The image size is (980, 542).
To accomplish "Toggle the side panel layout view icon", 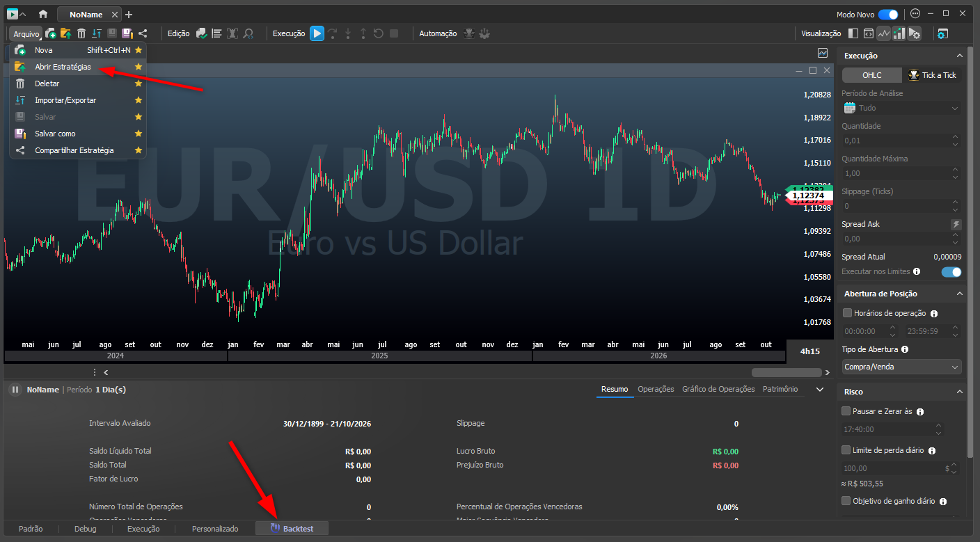I will pyautogui.click(x=854, y=33).
